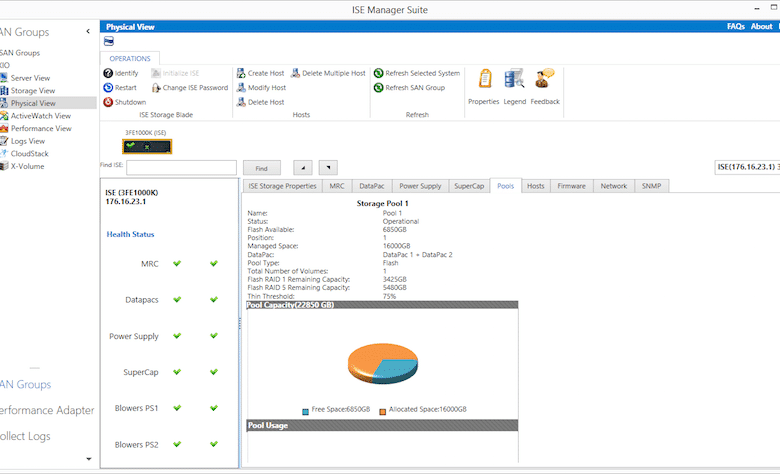Image resolution: width=780 pixels, height=474 pixels.
Task: Switch to the MRC tab
Action: (337, 186)
